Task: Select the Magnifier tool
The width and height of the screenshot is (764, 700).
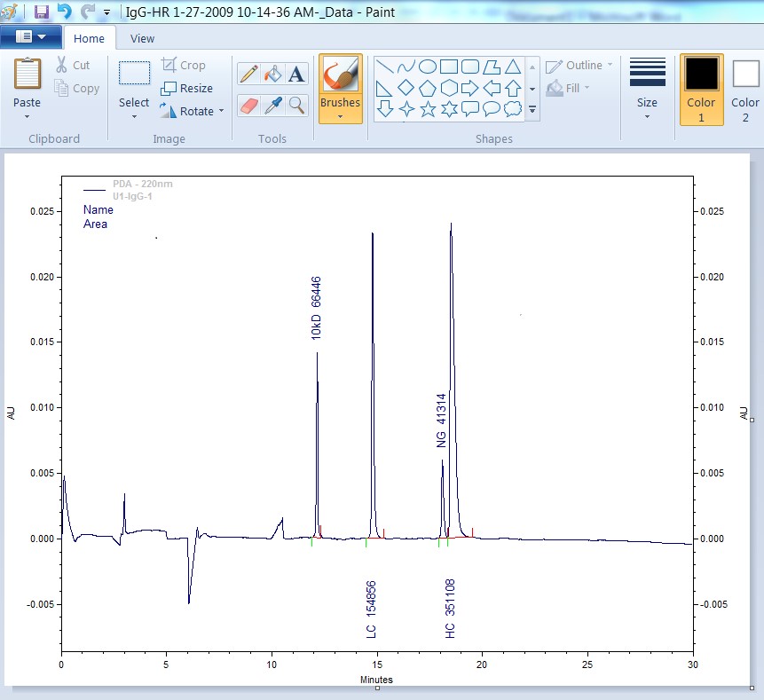Action: pyautogui.click(x=296, y=106)
